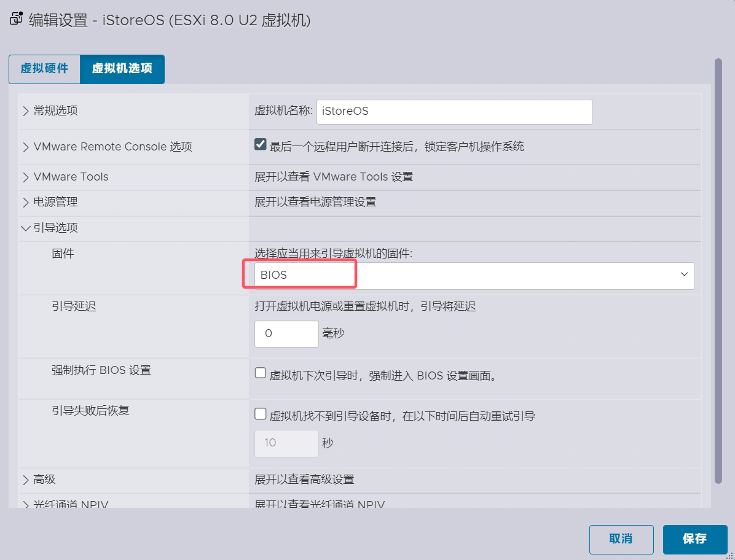735x560 pixels.
Task: Enable the 引导失败后恢复 retry checkbox
Action: pyautogui.click(x=260, y=413)
